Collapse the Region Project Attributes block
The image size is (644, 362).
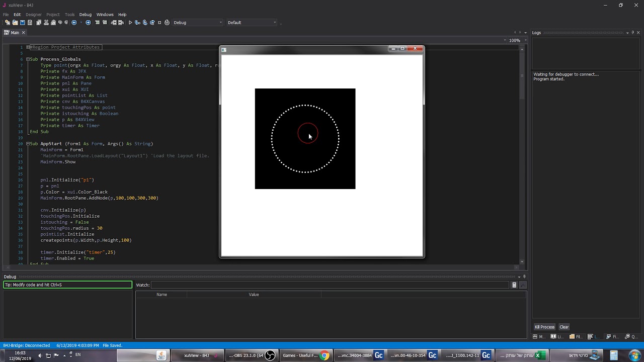[x=28, y=47]
